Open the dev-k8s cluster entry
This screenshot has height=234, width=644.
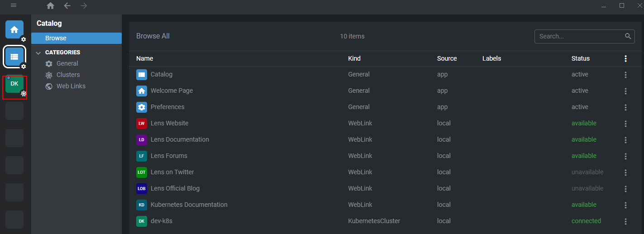(x=162, y=221)
